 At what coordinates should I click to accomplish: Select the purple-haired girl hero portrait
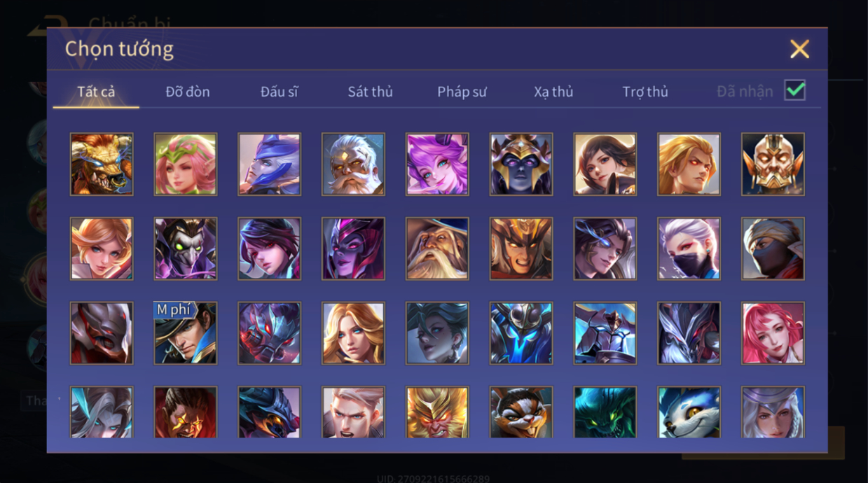437,164
